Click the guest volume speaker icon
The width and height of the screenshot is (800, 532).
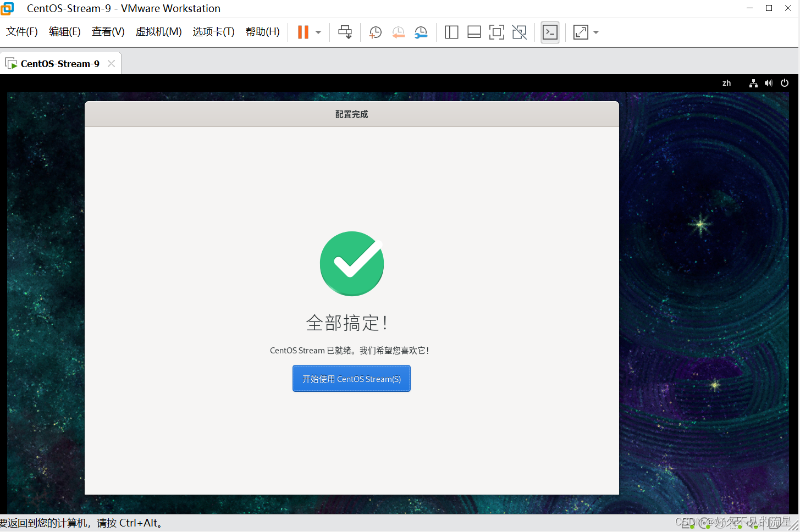tap(769, 83)
